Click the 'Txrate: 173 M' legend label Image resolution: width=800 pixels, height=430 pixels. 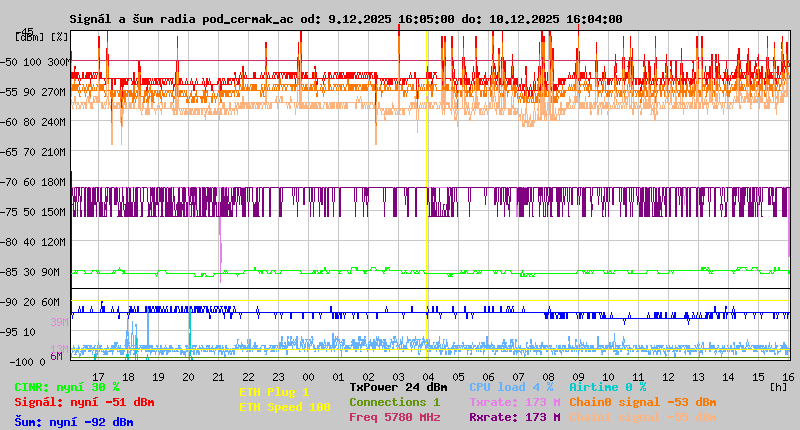(515, 402)
